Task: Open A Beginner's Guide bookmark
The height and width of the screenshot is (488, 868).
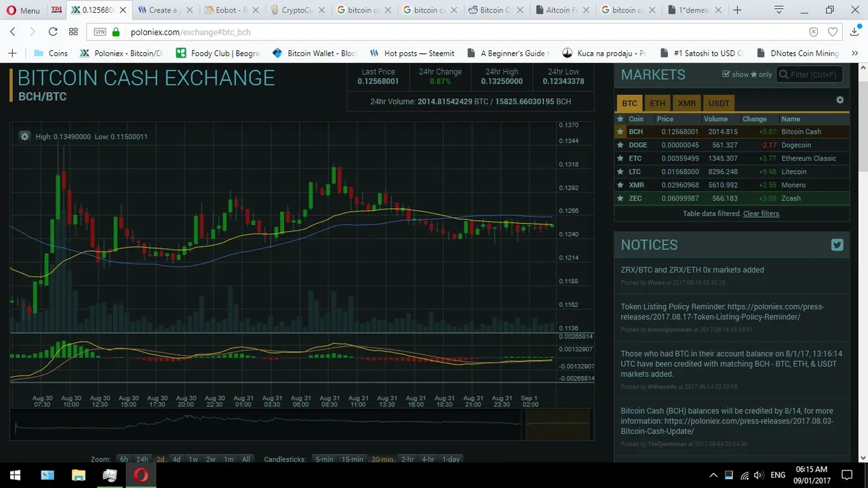Action: (509, 53)
